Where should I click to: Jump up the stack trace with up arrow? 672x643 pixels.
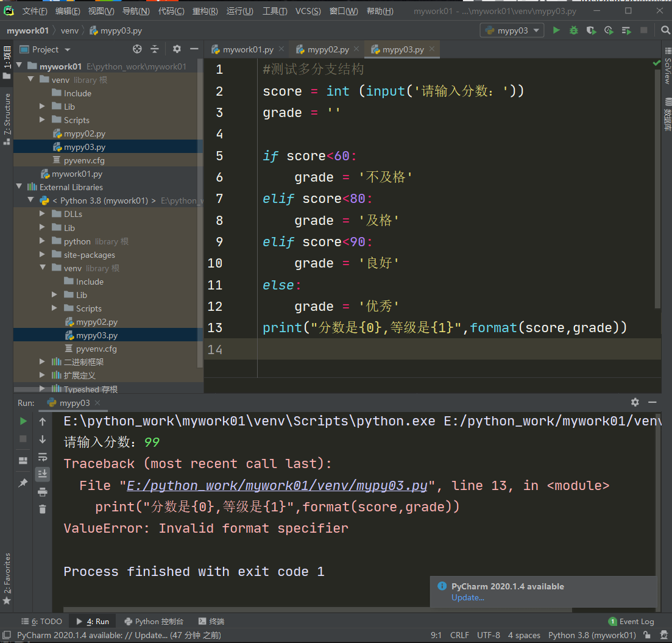coord(43,422)
